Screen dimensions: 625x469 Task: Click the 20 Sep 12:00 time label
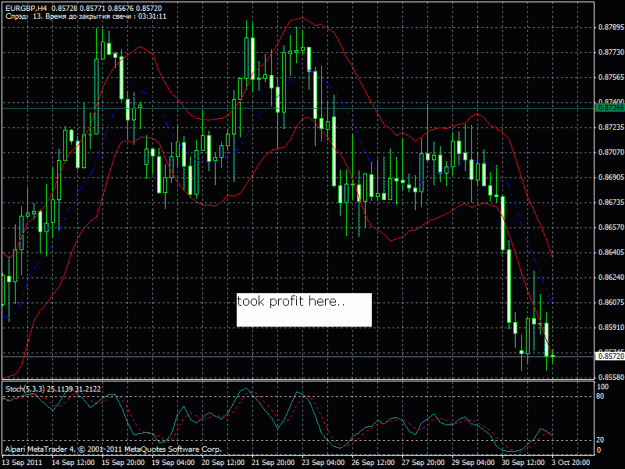tap(223, 463)
